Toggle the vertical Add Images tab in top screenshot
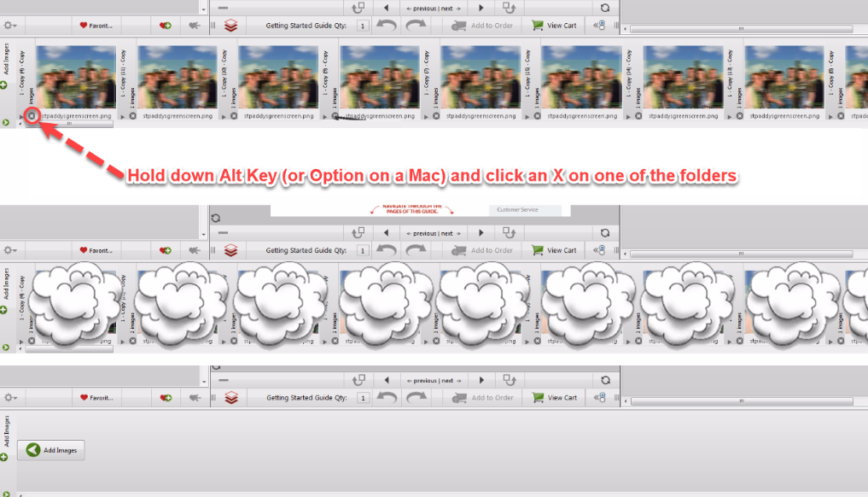The width and height of the screenshot is (868, 497). click(x=6, y=59)
